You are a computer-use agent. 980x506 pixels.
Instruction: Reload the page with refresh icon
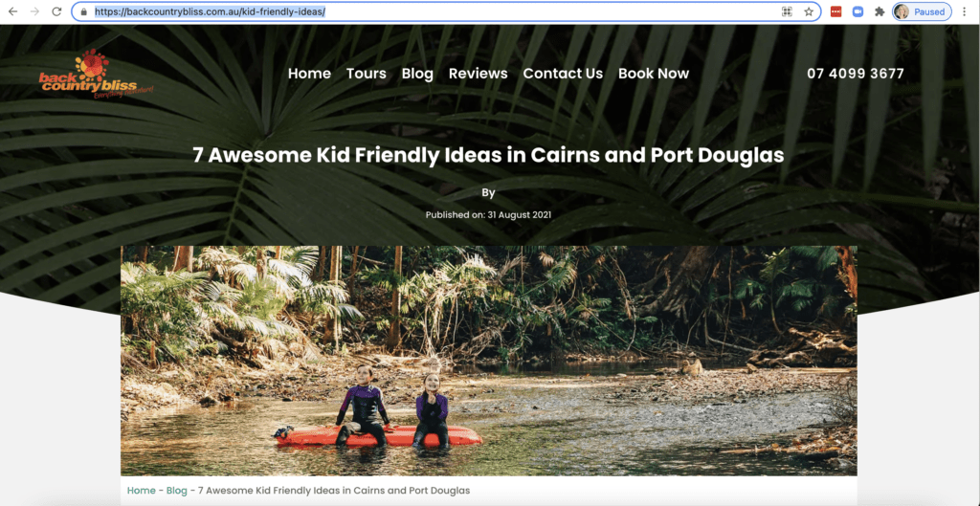coord(56,11)
